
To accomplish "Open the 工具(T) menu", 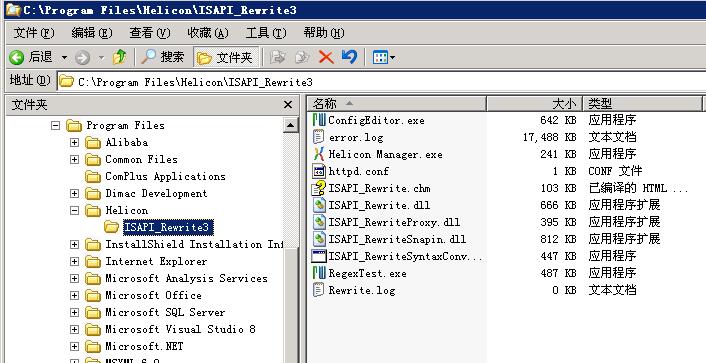I will point(266,33).
